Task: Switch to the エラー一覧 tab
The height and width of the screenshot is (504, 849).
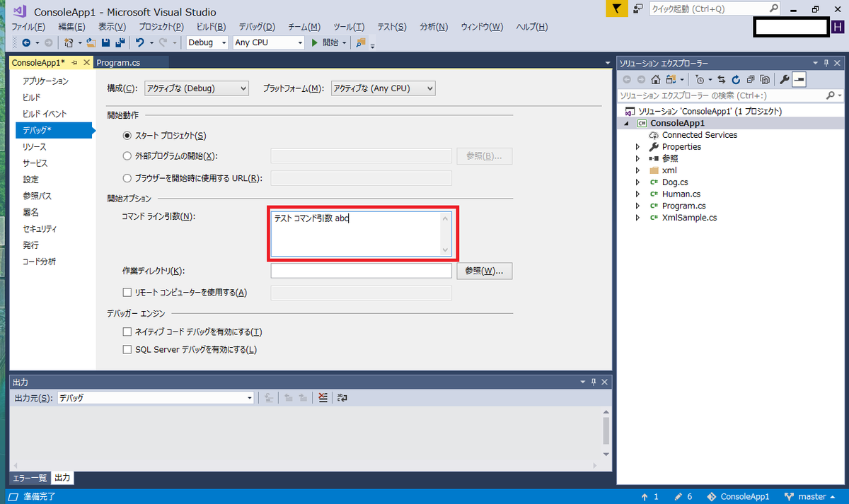Action: click(30, 479)
